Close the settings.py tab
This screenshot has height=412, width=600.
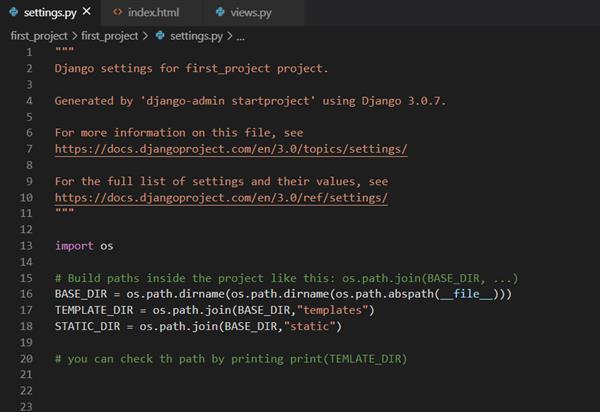click(x=86, y=12)
